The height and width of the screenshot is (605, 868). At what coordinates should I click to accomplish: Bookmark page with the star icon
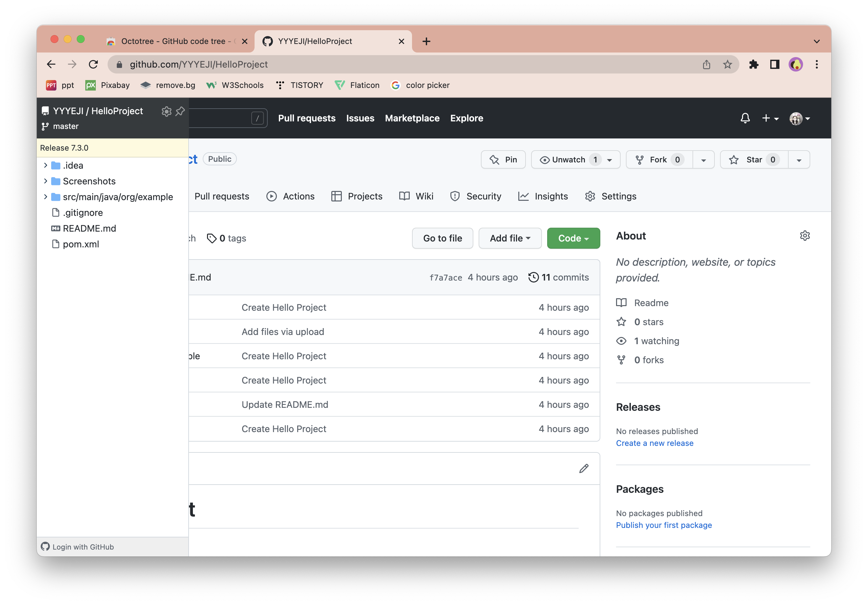click(727, 65)
